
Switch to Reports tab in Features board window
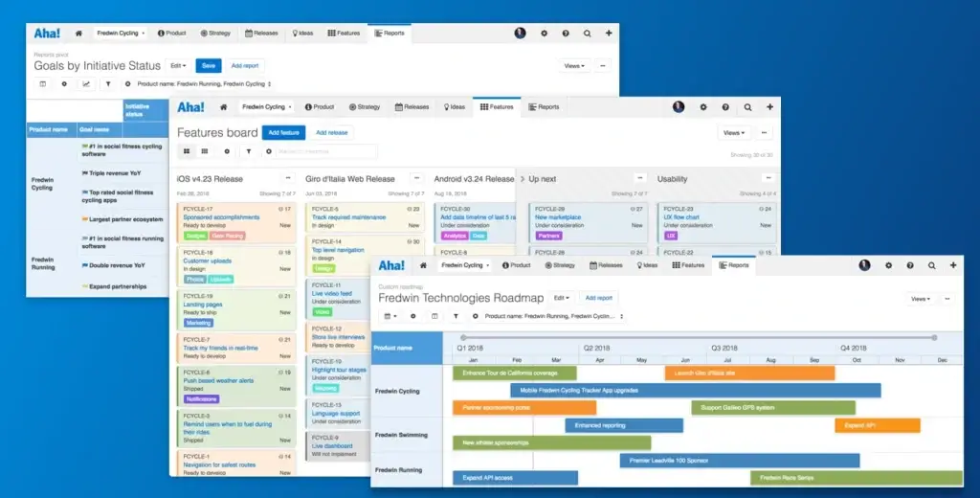coord(544,107)
